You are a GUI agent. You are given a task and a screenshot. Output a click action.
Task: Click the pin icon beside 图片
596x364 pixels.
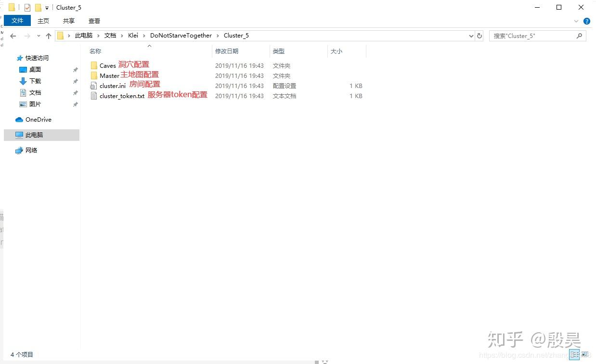pyautogui.click(x=75, y=104)
